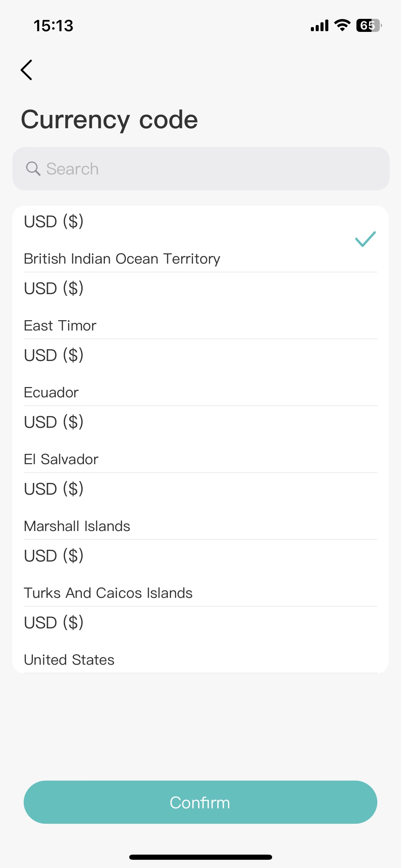Tap the Ecuador country label
This screenshot has height=868, width=401.
[51, 393]
